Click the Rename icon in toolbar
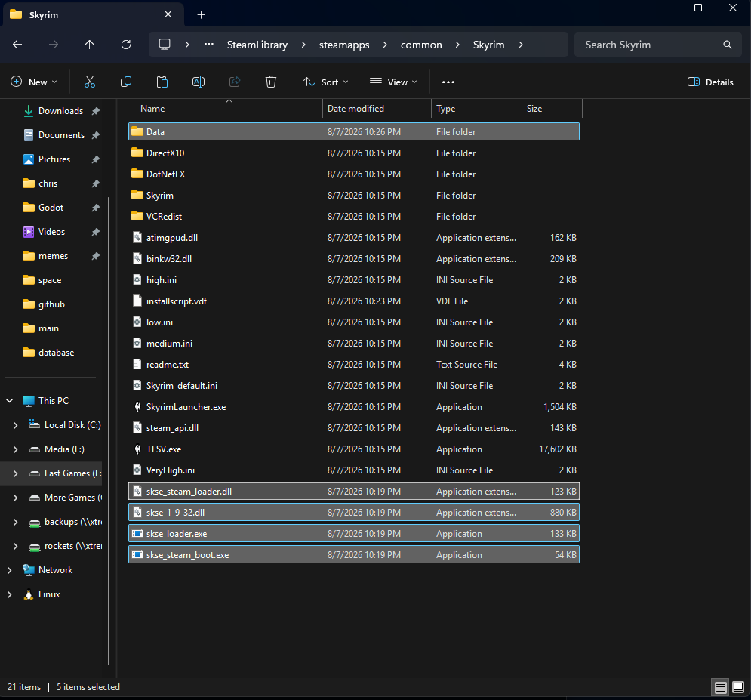Viewport: 751px width, 700px height. 199,82
